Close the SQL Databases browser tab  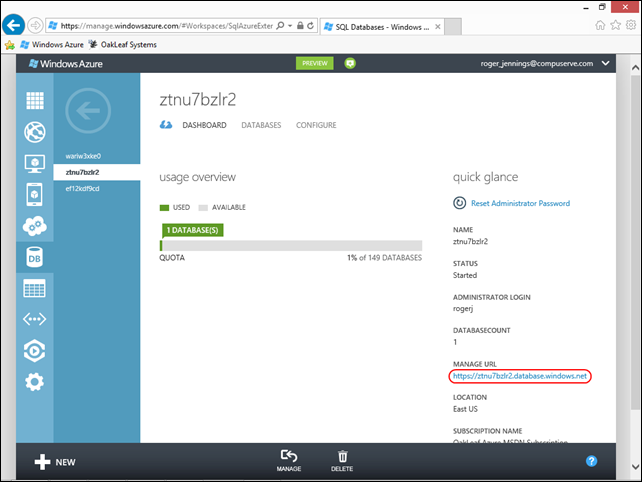point(438,27)
